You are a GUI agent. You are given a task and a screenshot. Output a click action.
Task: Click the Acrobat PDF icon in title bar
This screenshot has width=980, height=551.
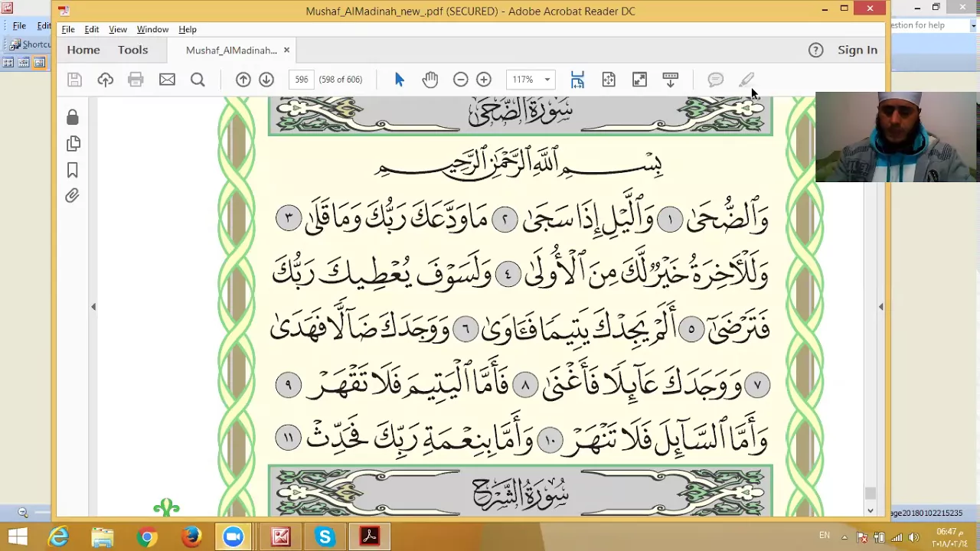tap(64, 11)
